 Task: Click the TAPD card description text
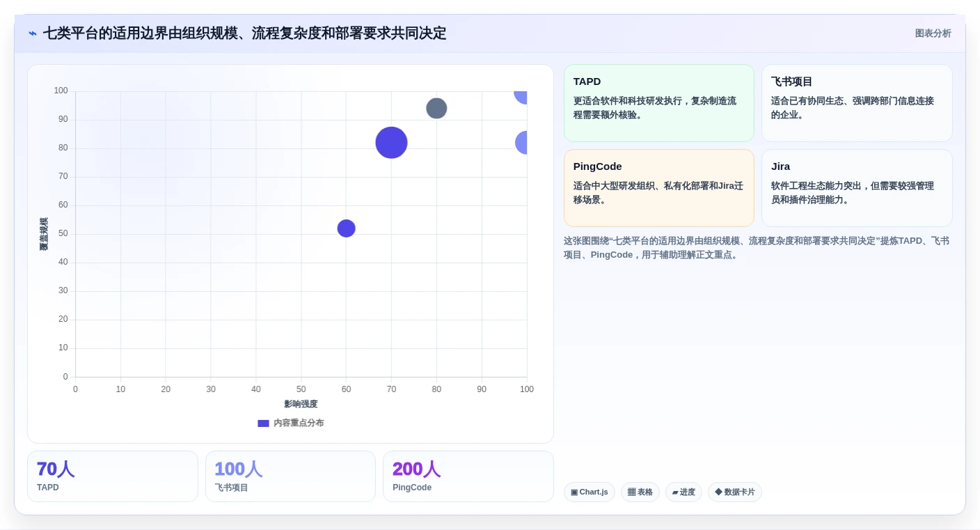(655, 108)
